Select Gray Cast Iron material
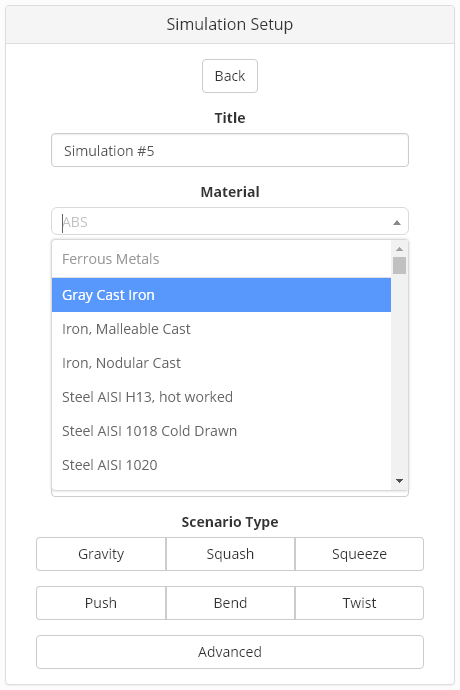 (221, 295)
